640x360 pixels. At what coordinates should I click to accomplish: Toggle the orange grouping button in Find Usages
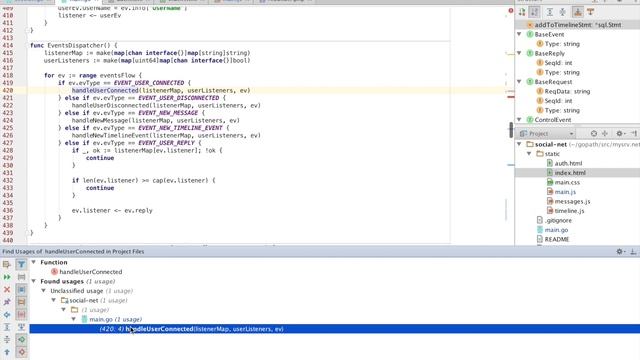click(21, 302)
